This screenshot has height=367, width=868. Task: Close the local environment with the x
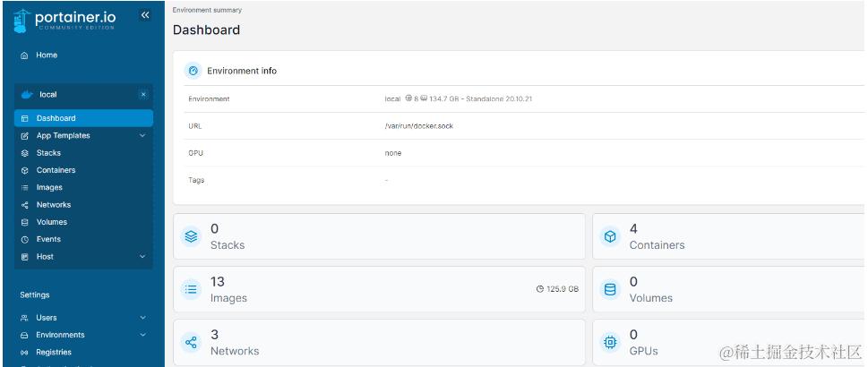coord(143,95)
